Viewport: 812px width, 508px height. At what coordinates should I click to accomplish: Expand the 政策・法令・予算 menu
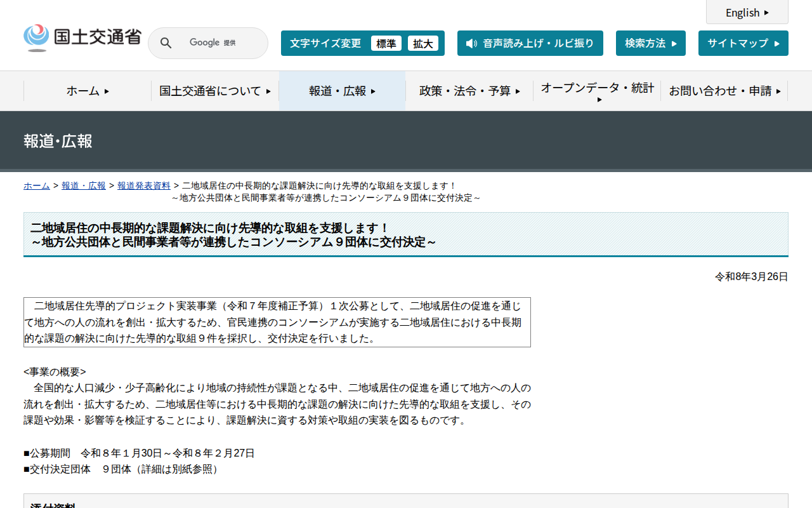[469, 91]
